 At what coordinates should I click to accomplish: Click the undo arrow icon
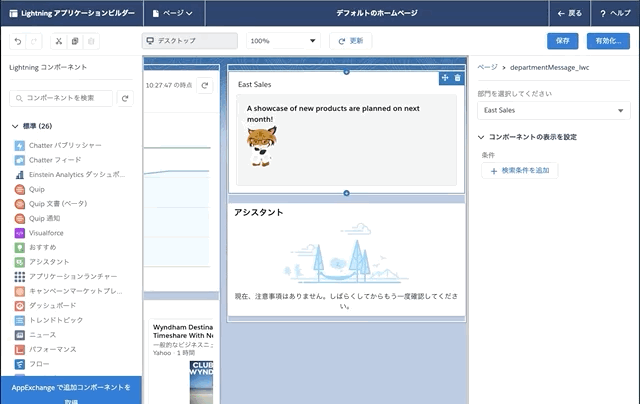pyautogui.click(x=18, y=41)
